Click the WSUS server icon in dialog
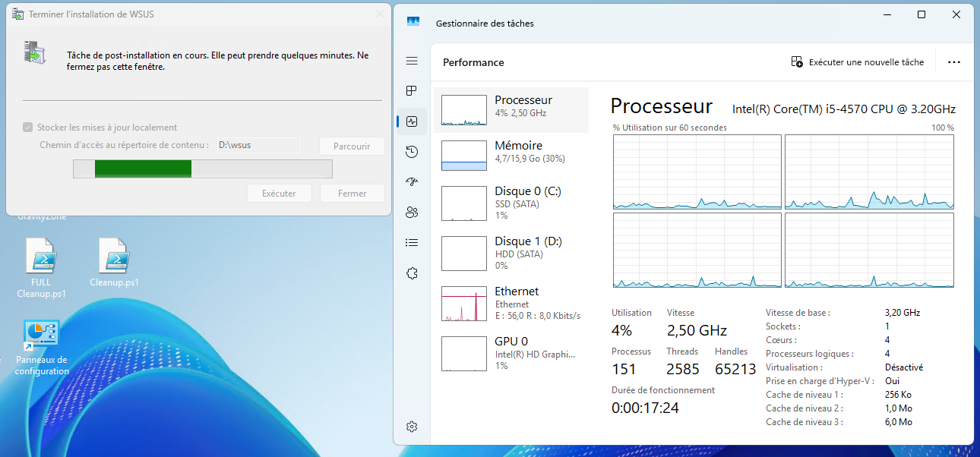 click(35, 52)
